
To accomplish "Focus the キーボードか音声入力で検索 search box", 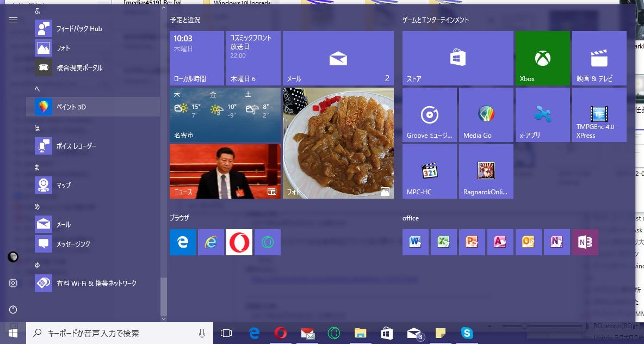I will (120, 333).
